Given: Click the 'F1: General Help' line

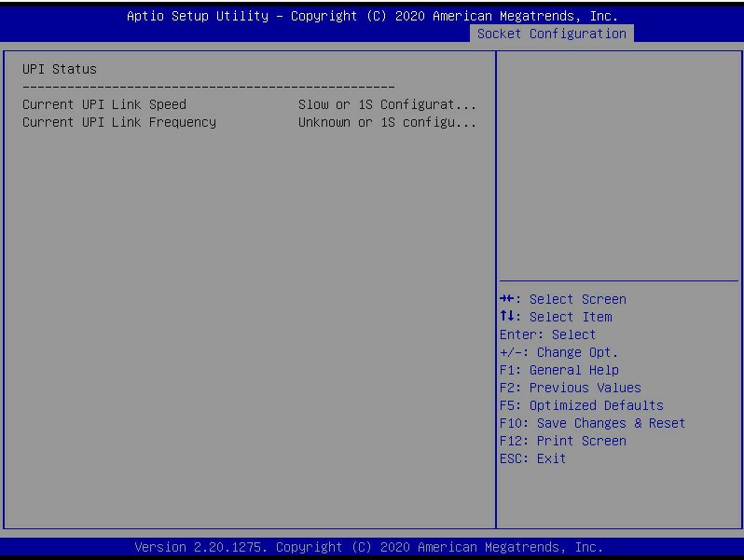Looking at the screenshot, I should [559, 370].
